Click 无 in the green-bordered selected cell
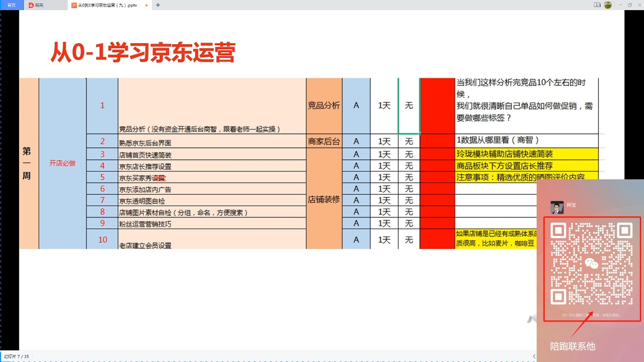 click(409, 106)
